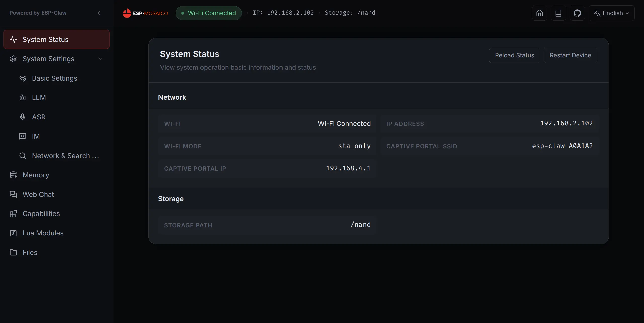Select the storage path value /nand
Image resolution: width=644 pixels, height=323 pixels.
[x=360, y=225]
